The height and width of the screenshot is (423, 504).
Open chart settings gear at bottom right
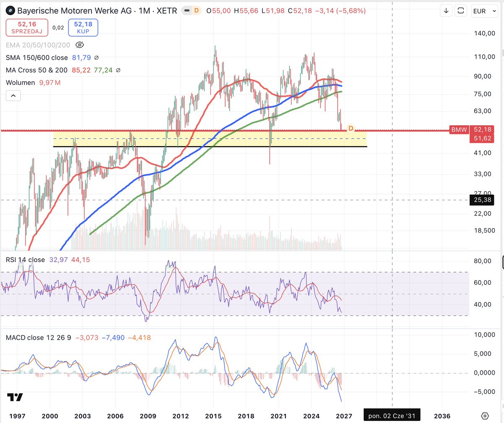[485, 415]
